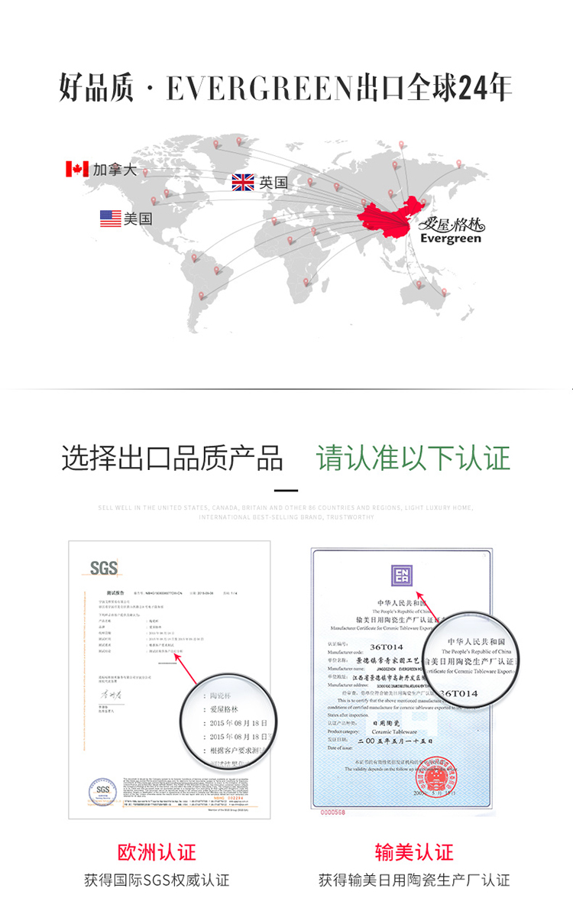Click the label 英国
This screenshot has height=924, width=573.
point(274,183)
